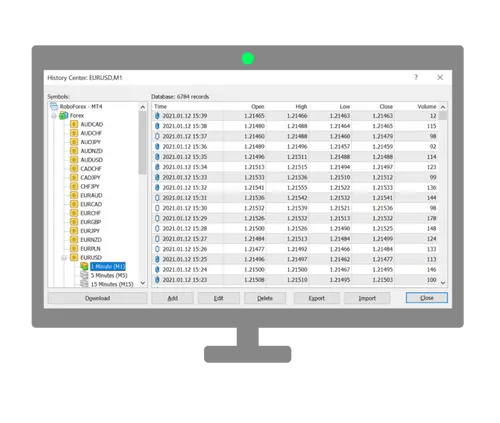Viewport: 500px width, 423px height.
Task: Click records table scroll down arrow
Action: tap(443, 283)
